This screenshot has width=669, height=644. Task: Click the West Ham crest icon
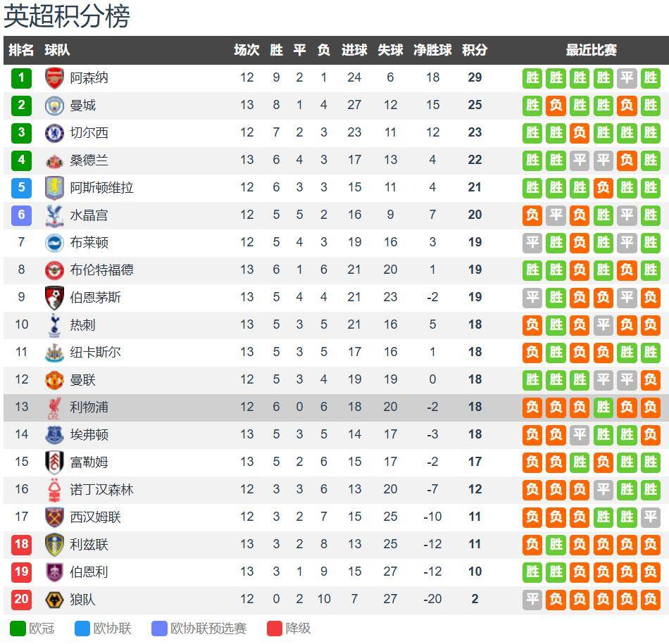point(54,517)
